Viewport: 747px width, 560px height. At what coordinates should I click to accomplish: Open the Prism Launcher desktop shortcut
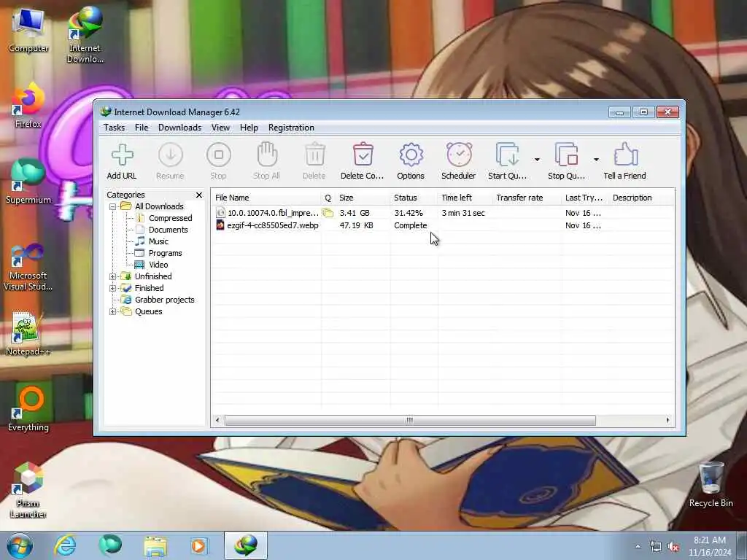[x=28, y=491]
